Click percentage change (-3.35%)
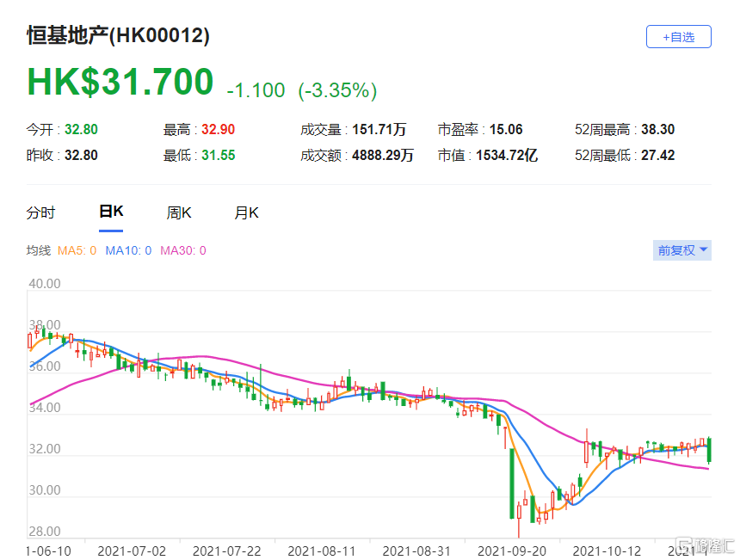 337,90
